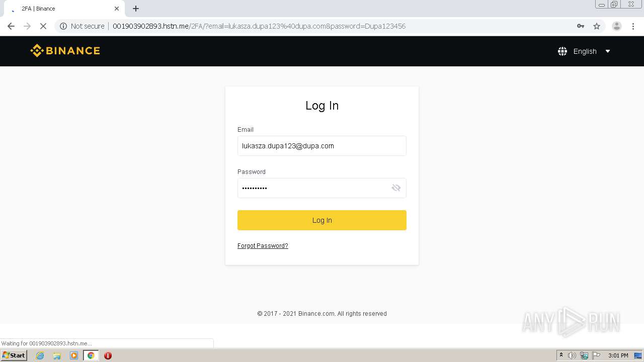This screenshot has width=644, height=362.
Task: Minimize the Chrome window
Action: point(601,5)
